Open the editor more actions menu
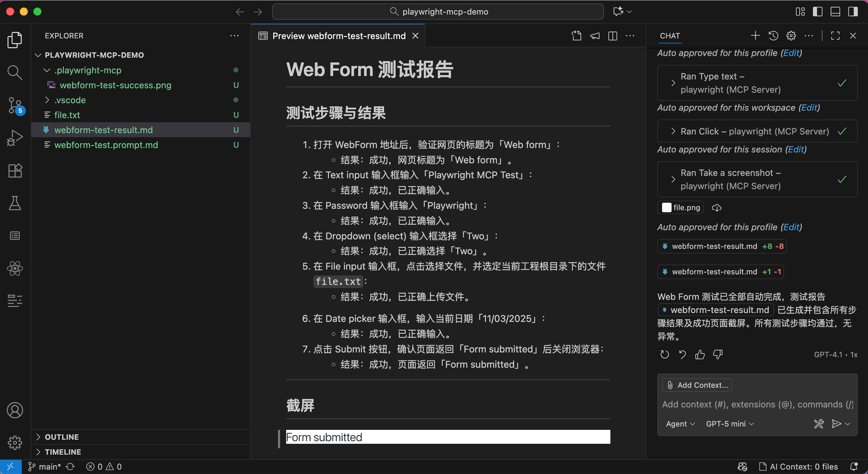Screen dimensions: 868x474 (630, 36)
